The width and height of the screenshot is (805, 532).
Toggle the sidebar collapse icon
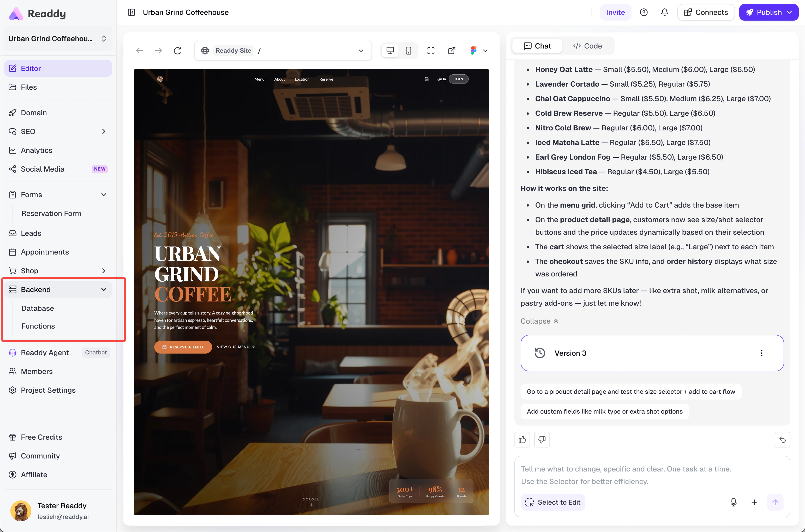[131, 12]
